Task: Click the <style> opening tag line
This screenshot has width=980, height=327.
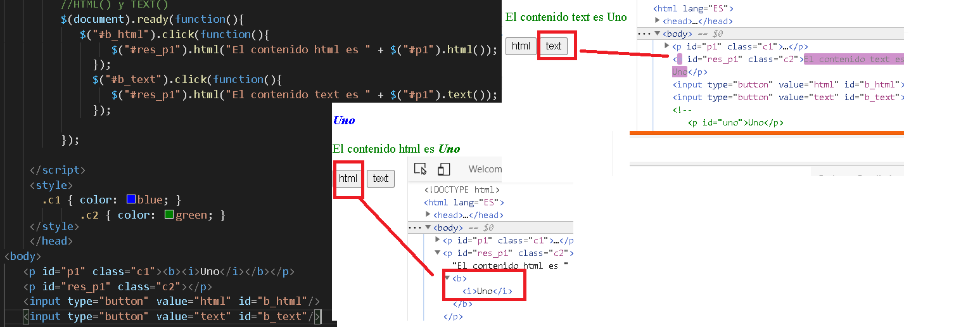Action: point(51,185)
